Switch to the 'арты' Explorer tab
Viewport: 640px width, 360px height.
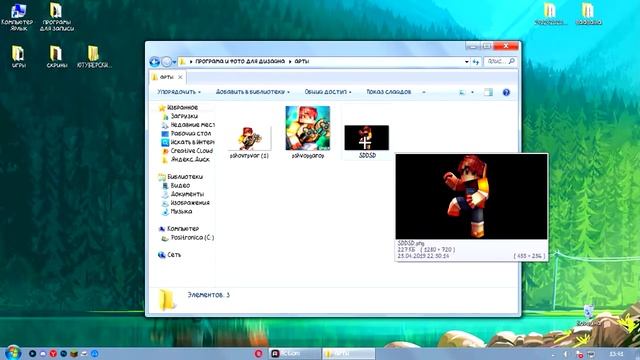coord(167,77)
